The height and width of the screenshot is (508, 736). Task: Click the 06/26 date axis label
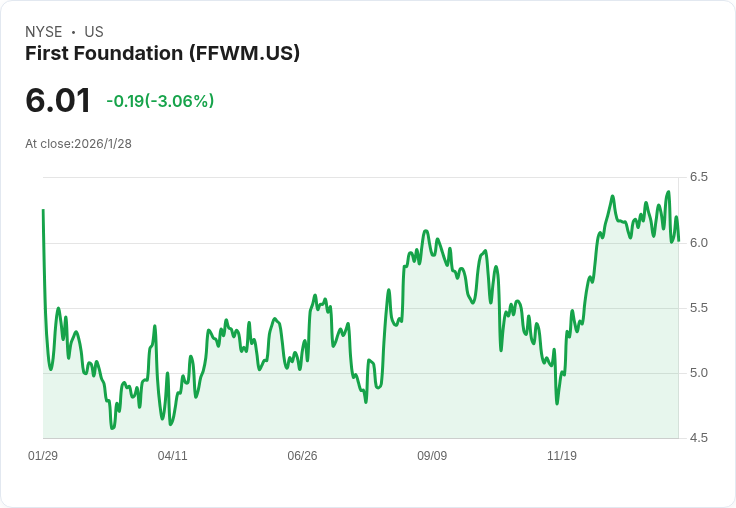coord(302,455)
